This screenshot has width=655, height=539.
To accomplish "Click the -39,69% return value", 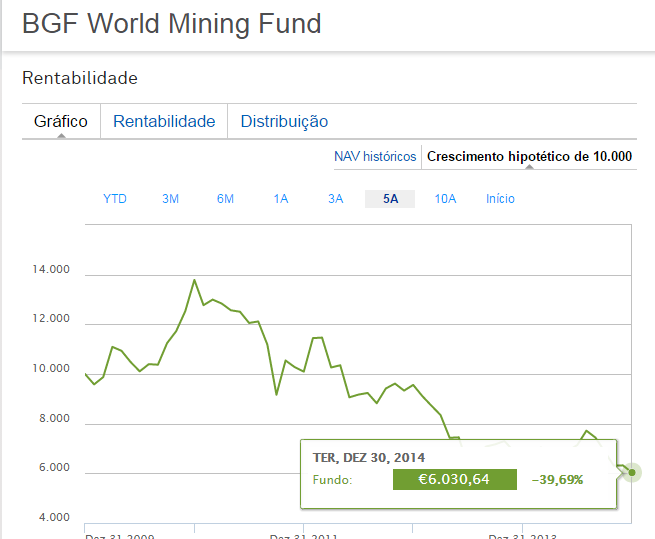I will (x=557, y=480).
